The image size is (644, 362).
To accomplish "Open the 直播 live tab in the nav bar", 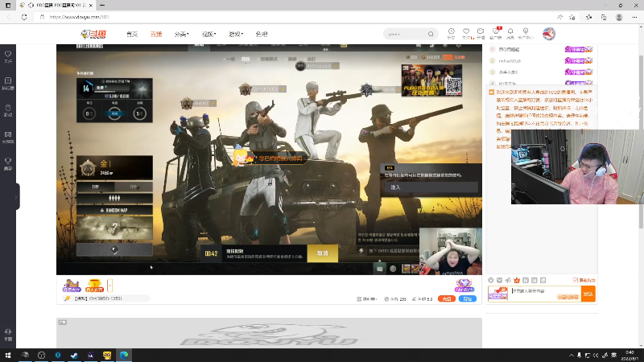I will point(156,34).
